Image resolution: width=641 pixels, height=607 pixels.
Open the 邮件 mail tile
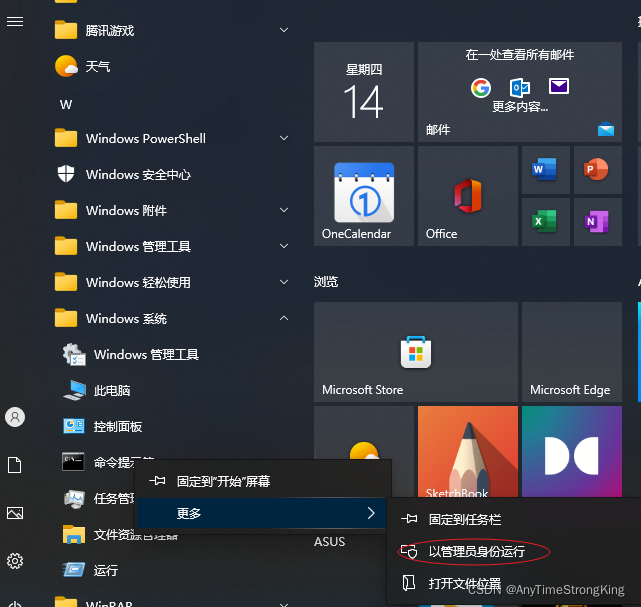click(x=520, y=92)
